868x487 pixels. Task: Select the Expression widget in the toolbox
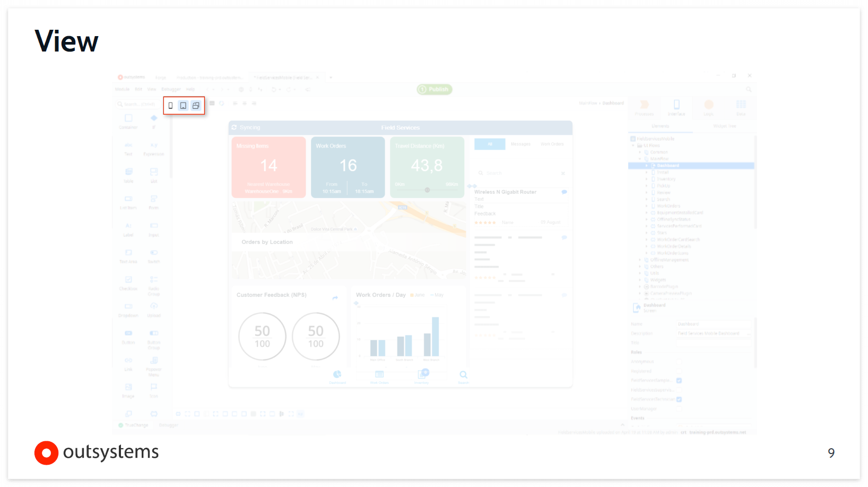(x=154, y=149)
